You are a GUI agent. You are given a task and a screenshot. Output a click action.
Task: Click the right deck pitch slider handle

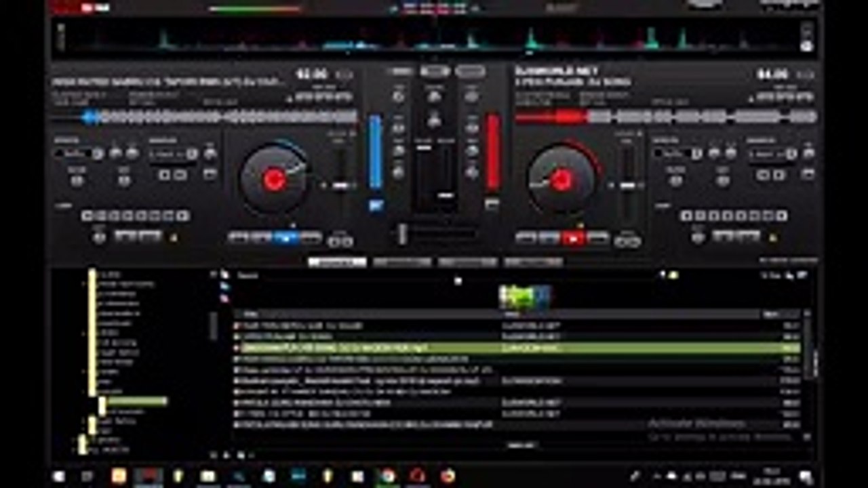(629, 185)
